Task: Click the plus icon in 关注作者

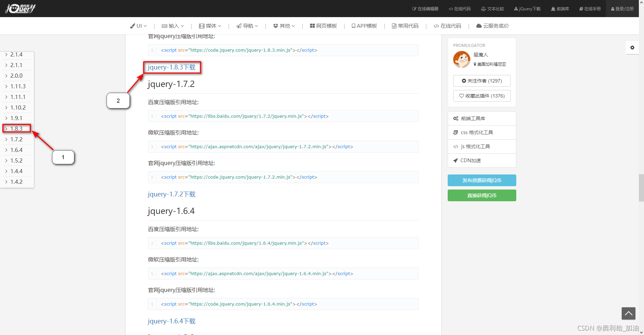Action: tap(464, 81)
